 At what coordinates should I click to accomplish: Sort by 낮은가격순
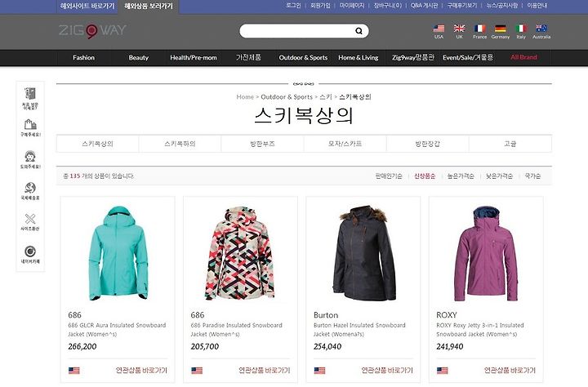[x=499, y=176]
